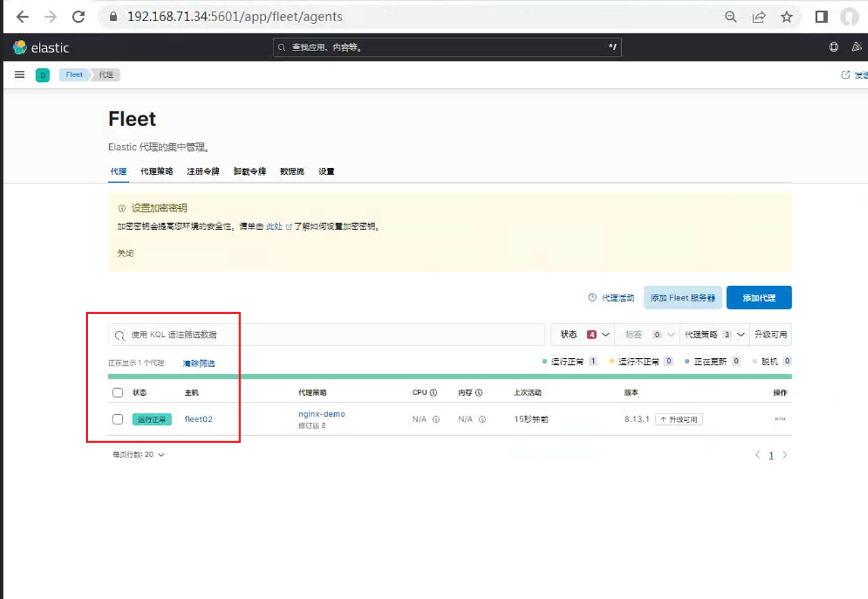The width and height of the screenshot is (868, 599).
Task: Open the fleet02 row actions ellipsis
Action: coord(780,419)
